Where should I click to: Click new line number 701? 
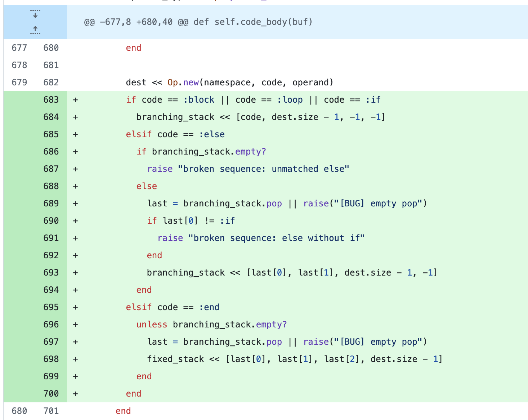51,411
